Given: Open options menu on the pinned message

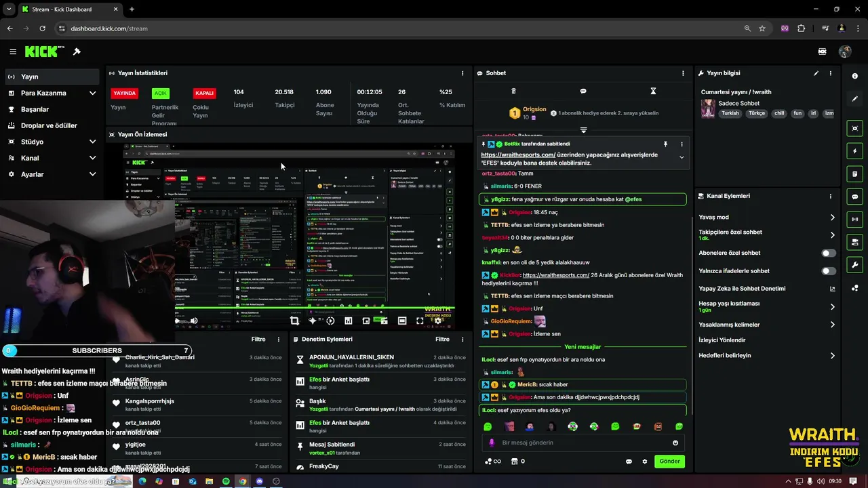Looking at the screenshot, I should click(x=682, y=144).
